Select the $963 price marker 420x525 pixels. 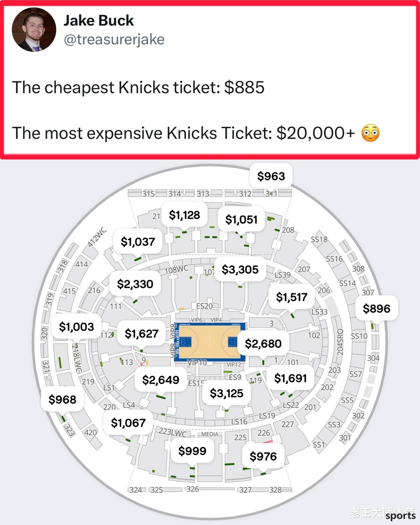(271, 176)
